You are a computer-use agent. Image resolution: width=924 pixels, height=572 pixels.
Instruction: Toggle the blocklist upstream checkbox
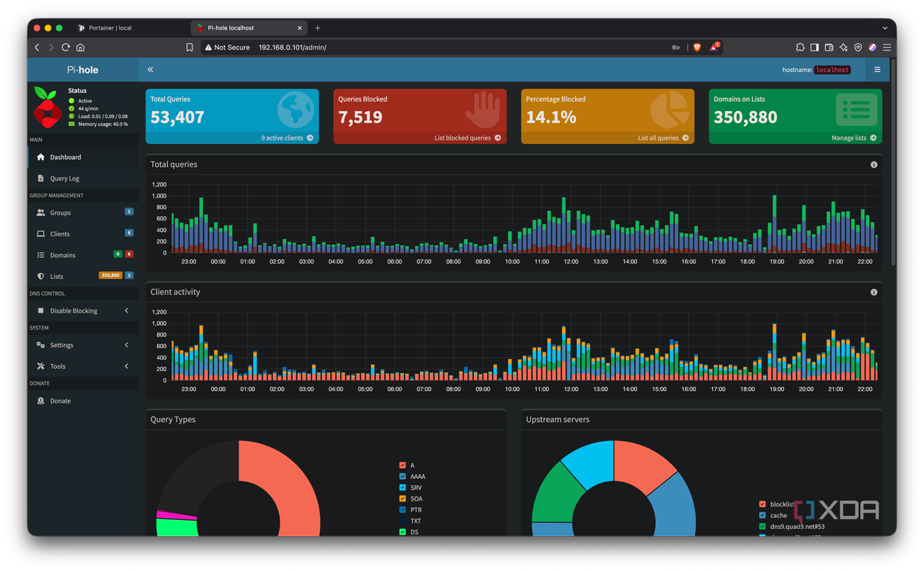[x=763, y=504]
